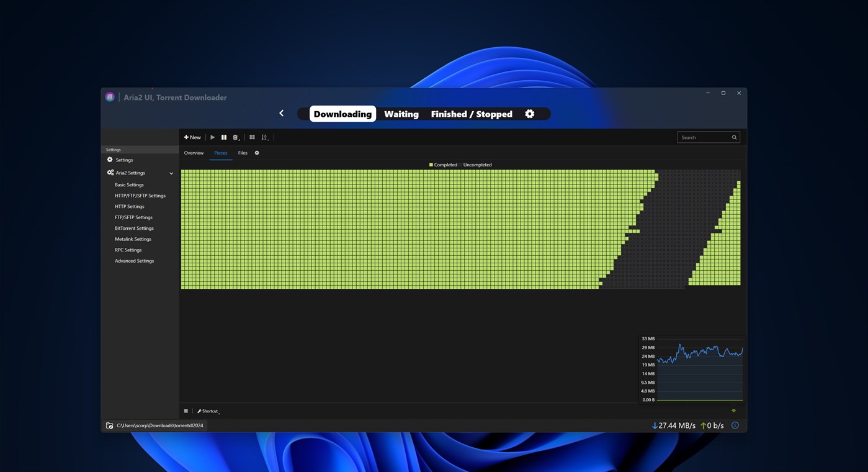Click the list layout icon above status bar
Image resolution: width=868 pixels, height=472 pixels.
(186, 411)
